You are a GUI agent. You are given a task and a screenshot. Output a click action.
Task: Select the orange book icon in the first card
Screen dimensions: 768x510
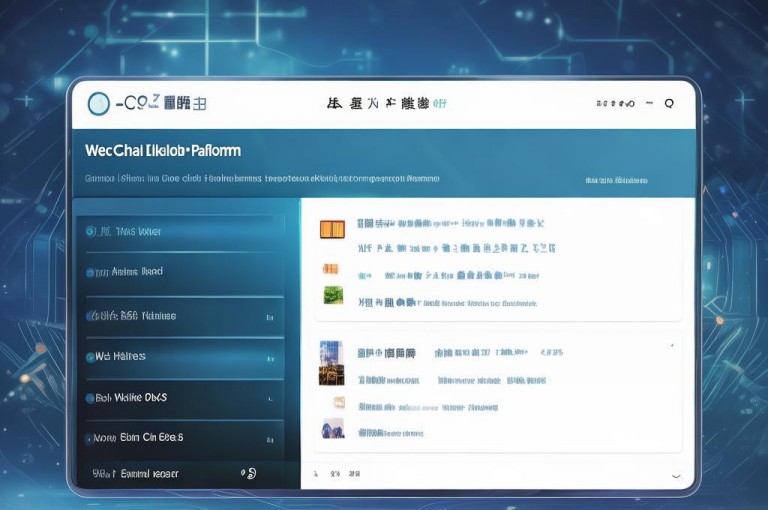[x=333, y=229]
